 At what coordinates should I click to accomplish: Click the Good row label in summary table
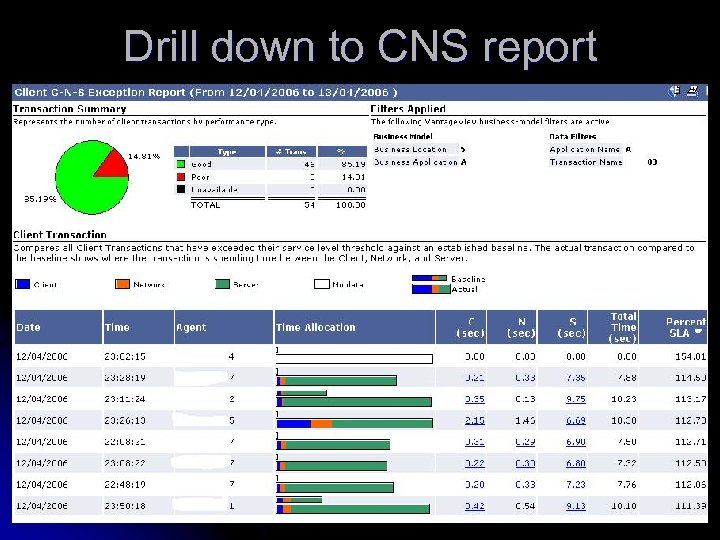[x=201, y=164]
